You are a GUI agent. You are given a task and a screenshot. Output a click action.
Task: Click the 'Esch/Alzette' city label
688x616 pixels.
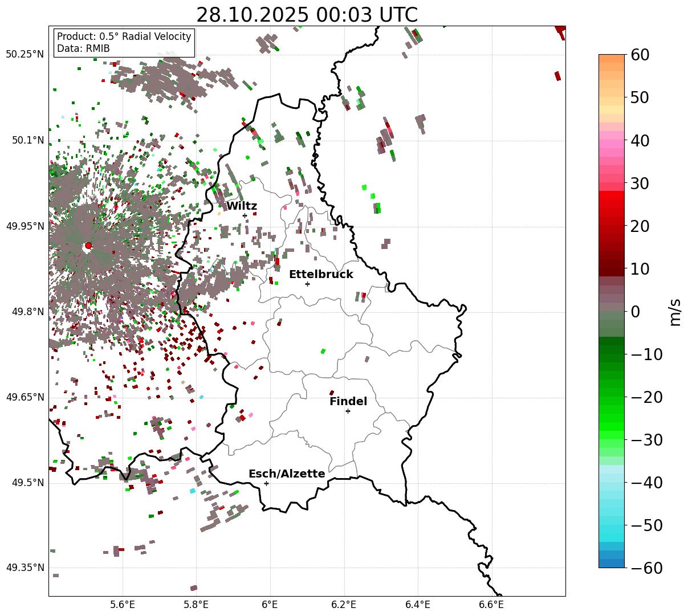tap(287, 474)
